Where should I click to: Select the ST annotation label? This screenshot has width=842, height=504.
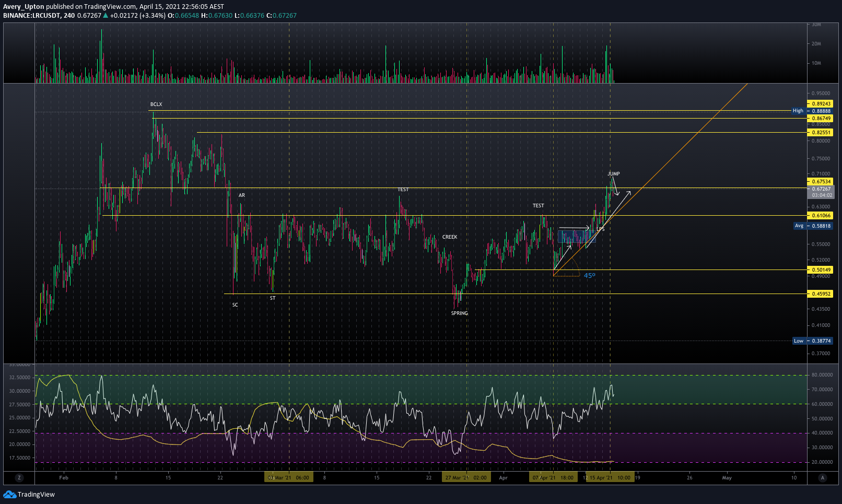(x=273, y=298)
